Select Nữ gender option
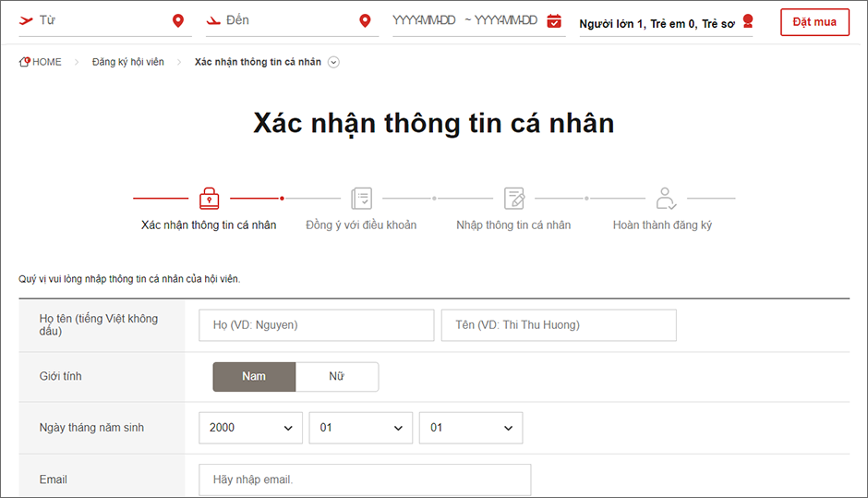The image size is (868, 498). click(337, 377)
